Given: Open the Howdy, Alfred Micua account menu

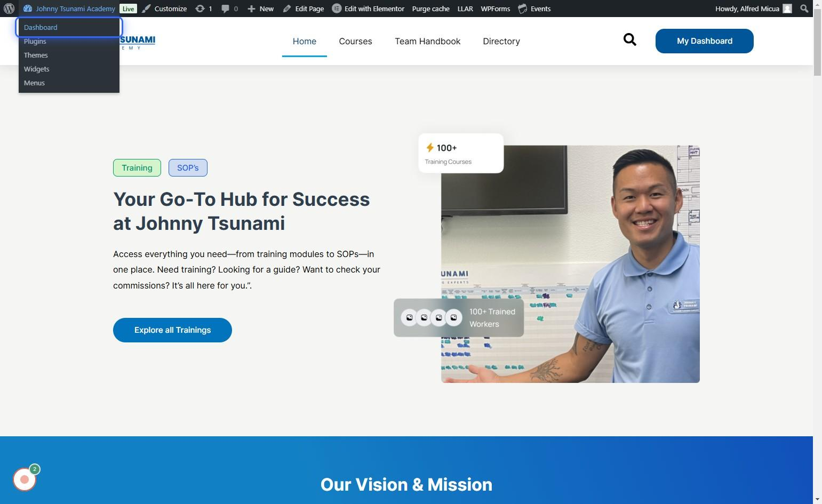Looking at the screenshot, I should tap(747, 9).
